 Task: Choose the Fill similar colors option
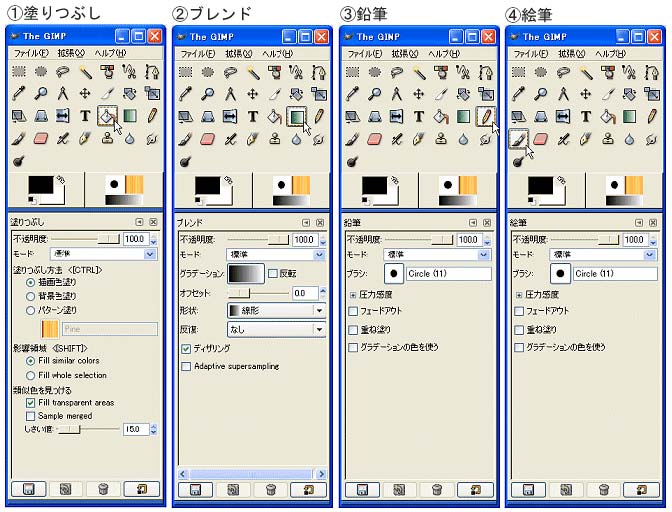tap(30, 361)
